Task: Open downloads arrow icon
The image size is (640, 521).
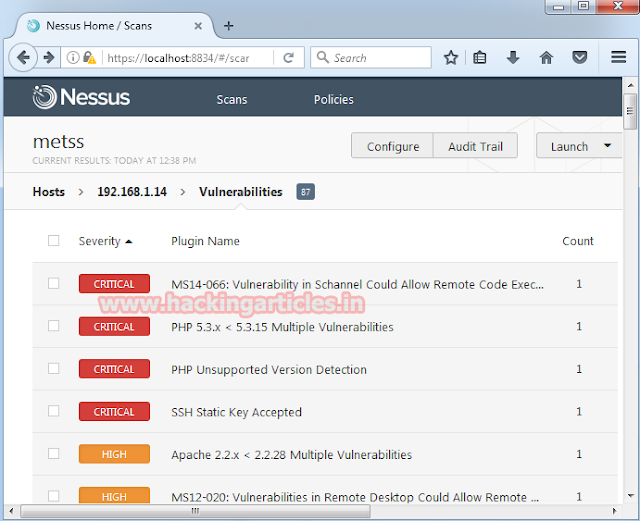Action: pyautogui.click(x=513, y=58)
